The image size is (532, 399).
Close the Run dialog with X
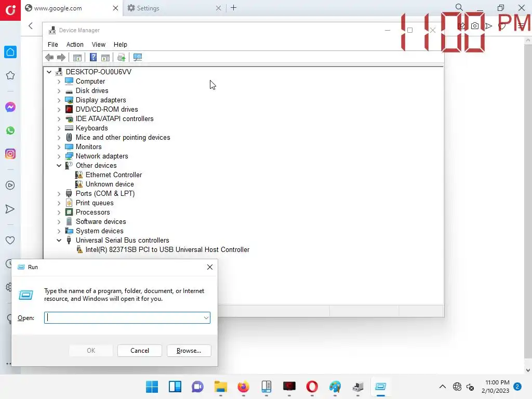(210, 267)
